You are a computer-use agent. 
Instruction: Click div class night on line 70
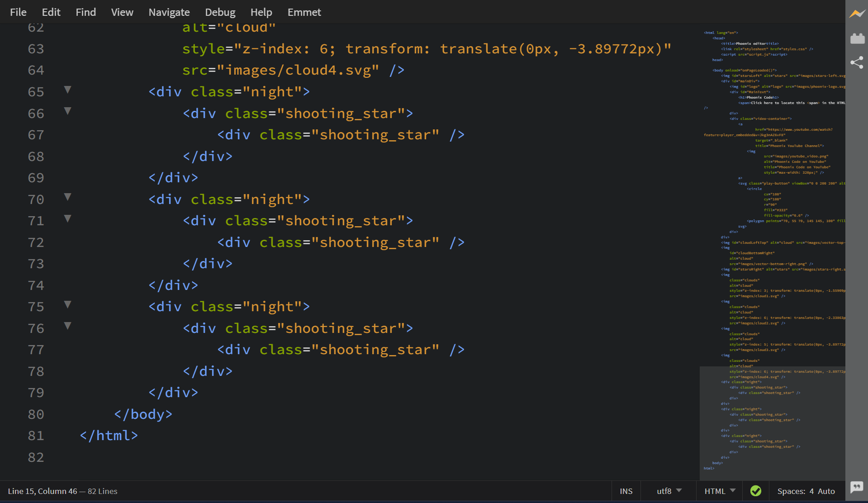click(x=229, y=199)
